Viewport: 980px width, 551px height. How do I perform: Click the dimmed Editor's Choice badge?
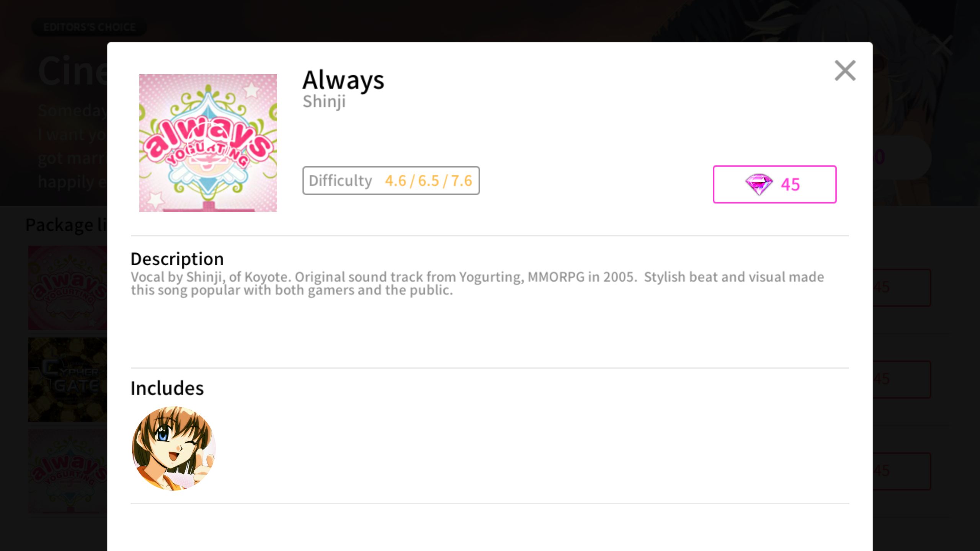[x=89, y=27]
